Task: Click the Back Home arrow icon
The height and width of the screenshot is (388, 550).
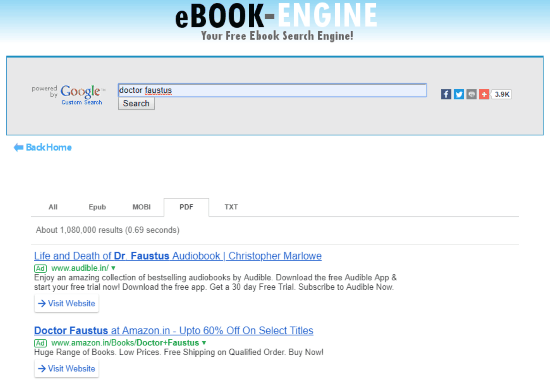Action: point(18,147)
